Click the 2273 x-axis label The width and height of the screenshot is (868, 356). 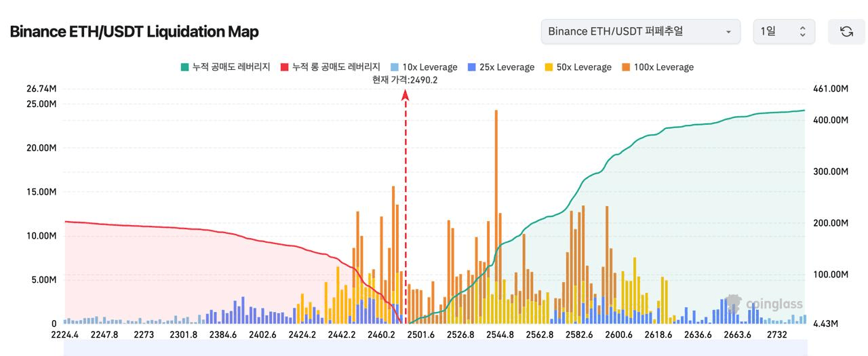click(x=144, y=334)
